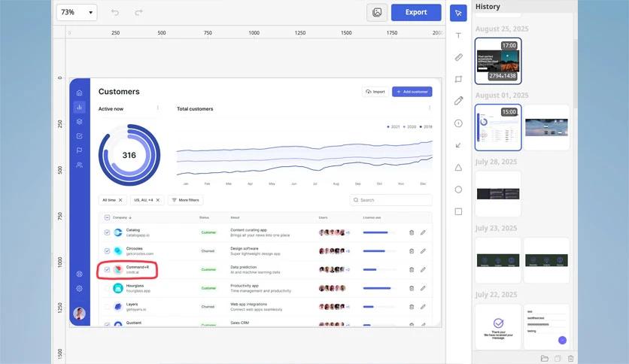
Task: Undo the last edit
Action: click(114, 13)
